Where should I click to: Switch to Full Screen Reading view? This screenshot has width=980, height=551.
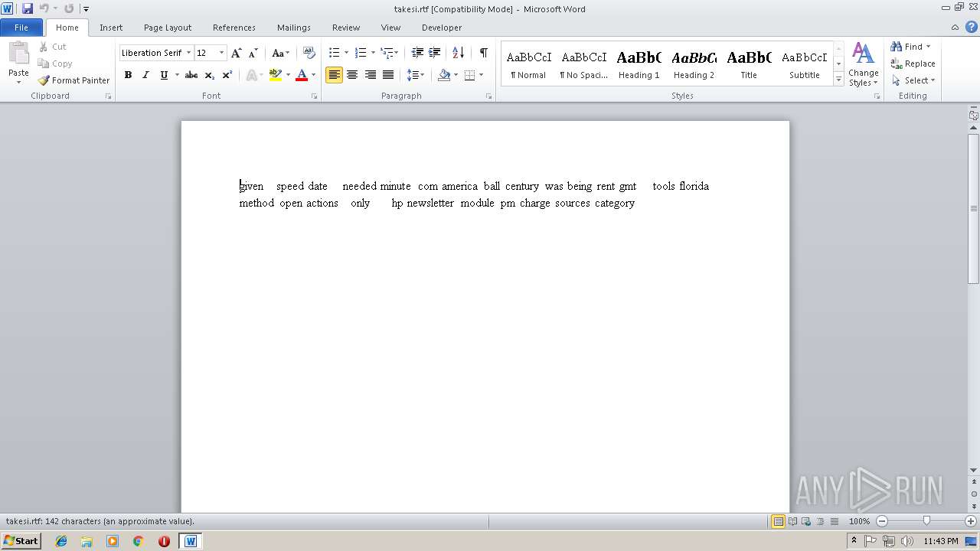point(792,521)
